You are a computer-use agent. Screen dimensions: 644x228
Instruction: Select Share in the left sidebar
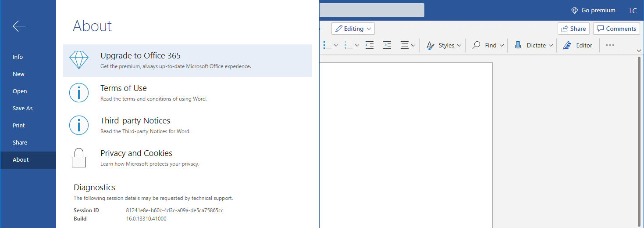point(28,143)
